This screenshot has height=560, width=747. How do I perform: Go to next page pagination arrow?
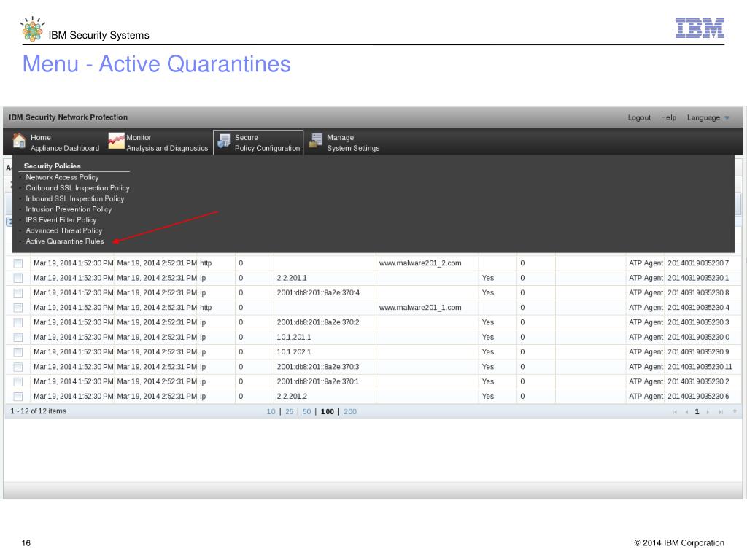(708, 412)
